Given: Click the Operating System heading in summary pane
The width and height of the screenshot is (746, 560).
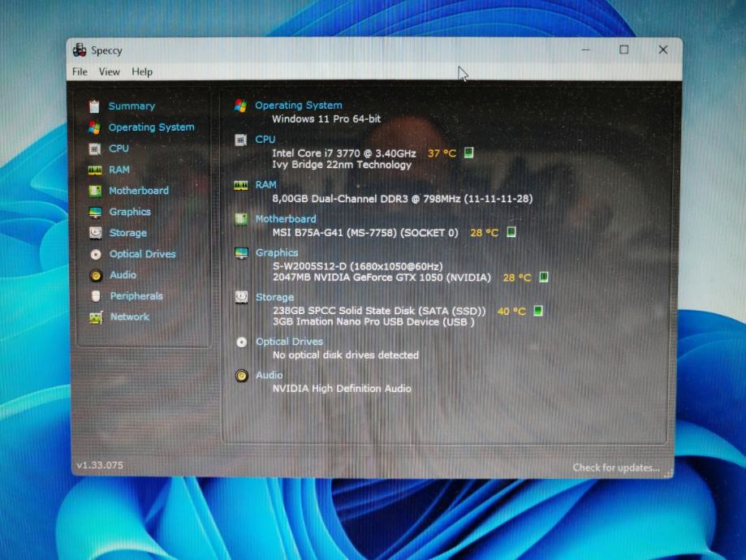Looking at the screenshot, I should (298, 106).
